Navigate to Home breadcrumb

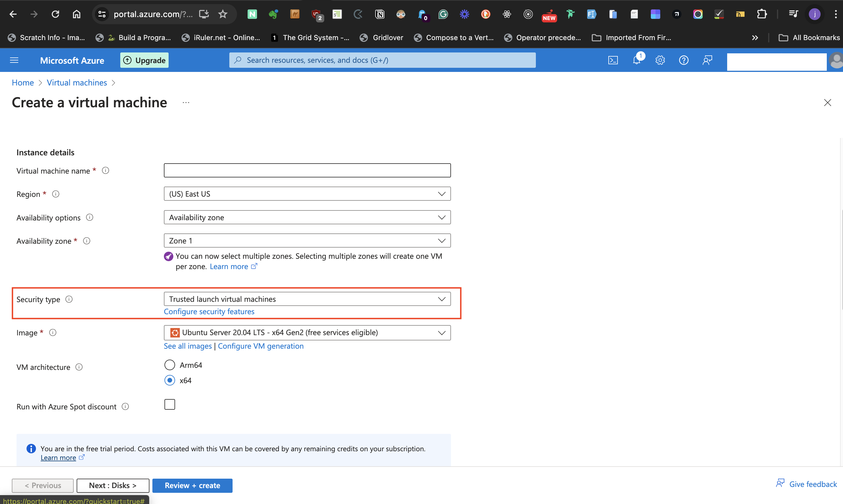[x=23, y=83]
